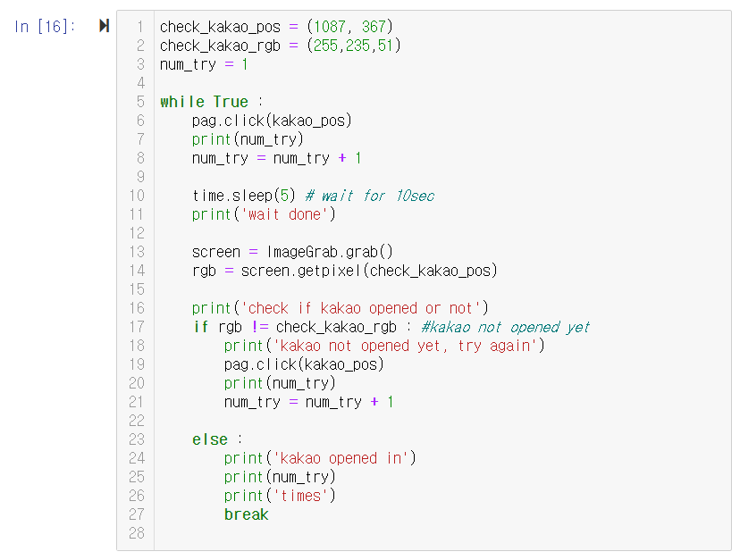
Task: Click line number 22 in the gutter
Action: [x=137, y=421]
